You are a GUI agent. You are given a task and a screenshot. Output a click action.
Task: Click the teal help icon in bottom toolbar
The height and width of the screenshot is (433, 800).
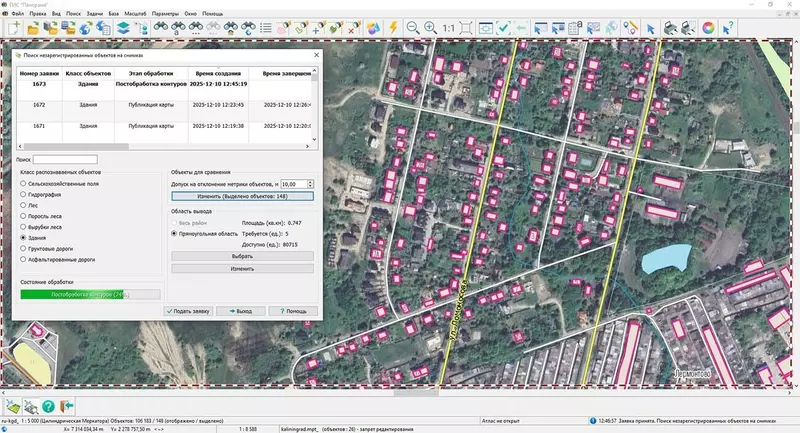click(x=47, y=406)
